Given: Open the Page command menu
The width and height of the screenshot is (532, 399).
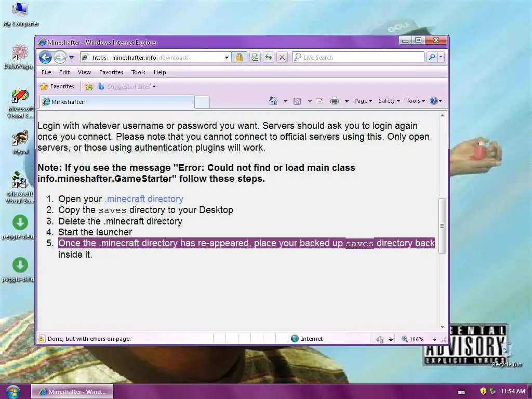Looking at the screenshot, I should pos(363,101).
